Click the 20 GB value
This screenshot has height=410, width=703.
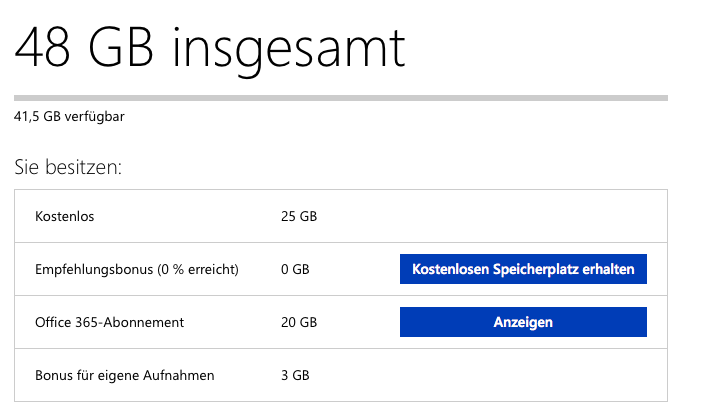(x=299, y=323)
